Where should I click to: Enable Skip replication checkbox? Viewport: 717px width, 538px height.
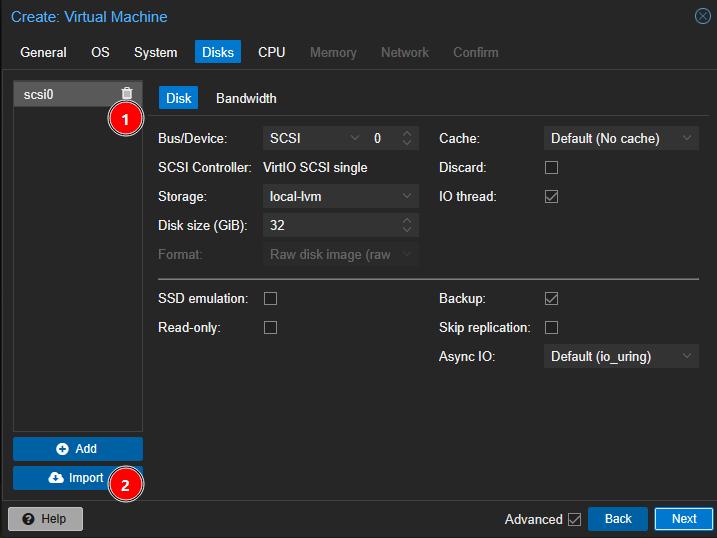[x=551, y=327]
